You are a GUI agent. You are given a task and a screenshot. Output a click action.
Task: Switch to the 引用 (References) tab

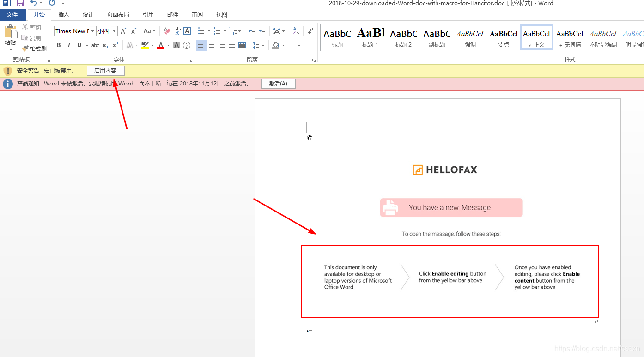pyautogui.click(x=148, y=15)
